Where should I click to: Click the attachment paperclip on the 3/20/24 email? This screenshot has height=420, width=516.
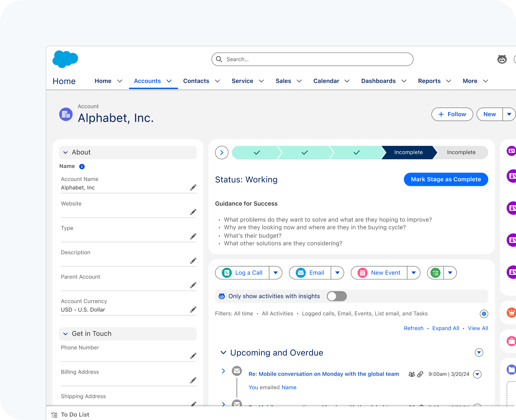click(420, 374)
